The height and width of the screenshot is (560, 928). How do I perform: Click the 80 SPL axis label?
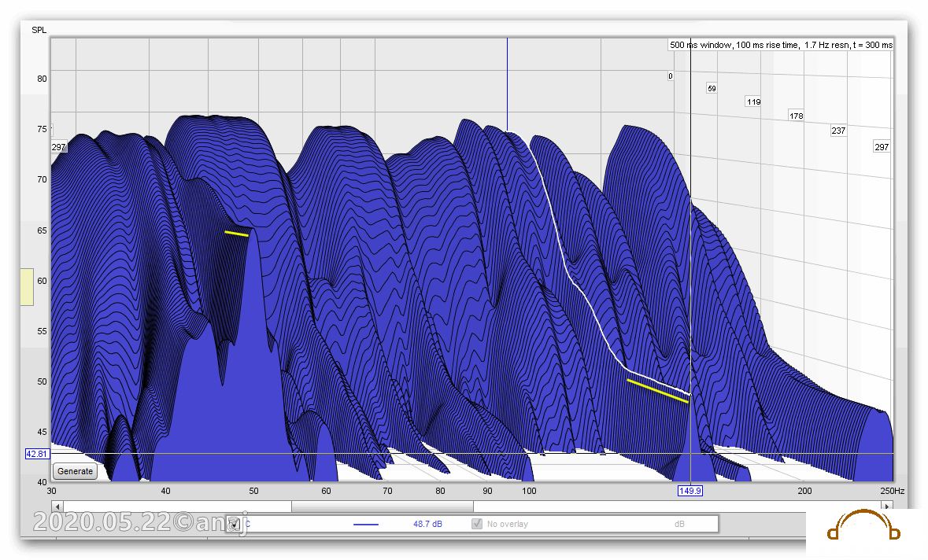pos(42,79)
